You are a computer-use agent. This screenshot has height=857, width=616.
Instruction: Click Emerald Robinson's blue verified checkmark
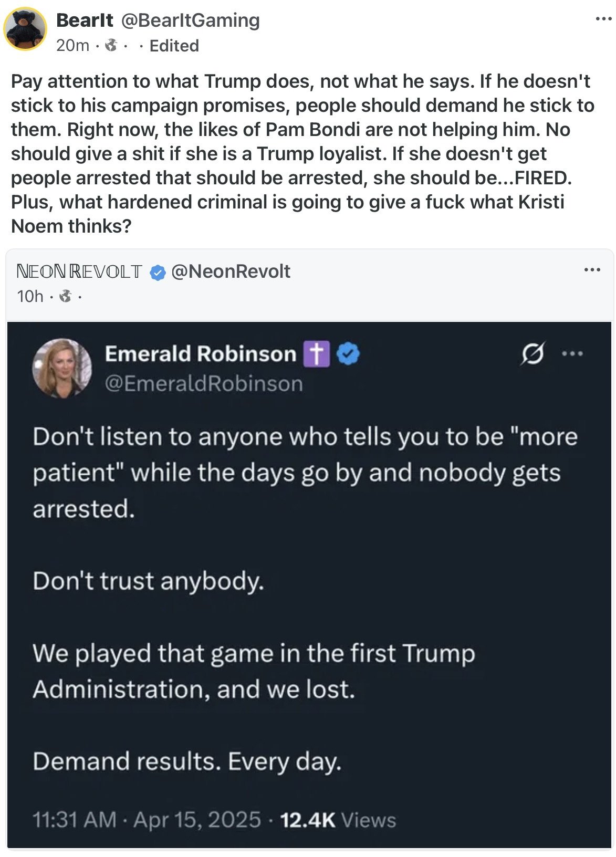[x=348, y=354]
